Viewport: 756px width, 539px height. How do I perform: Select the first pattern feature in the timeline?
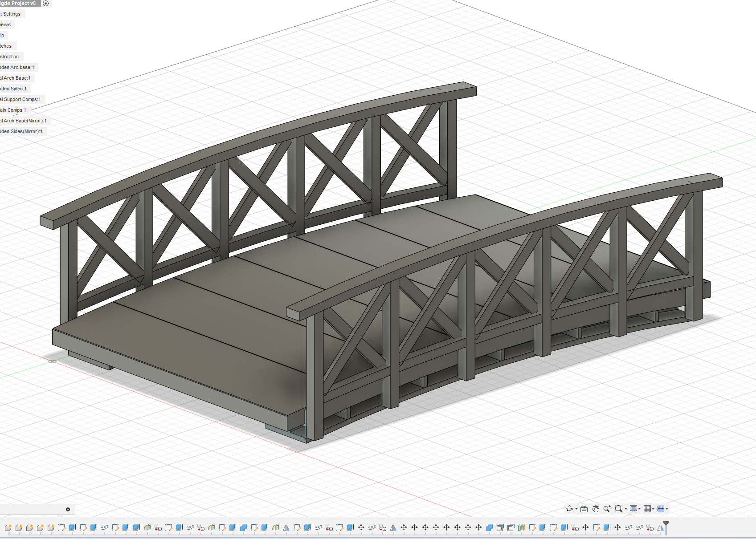(104, 527)
